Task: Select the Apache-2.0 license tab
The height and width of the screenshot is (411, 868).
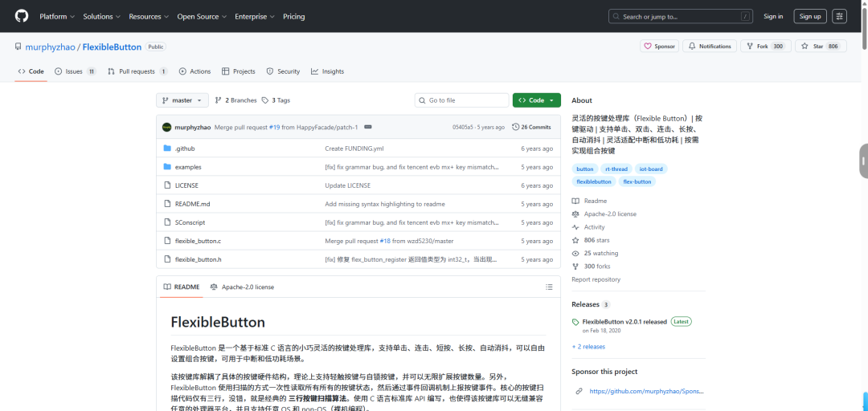Action: [242, 287]
